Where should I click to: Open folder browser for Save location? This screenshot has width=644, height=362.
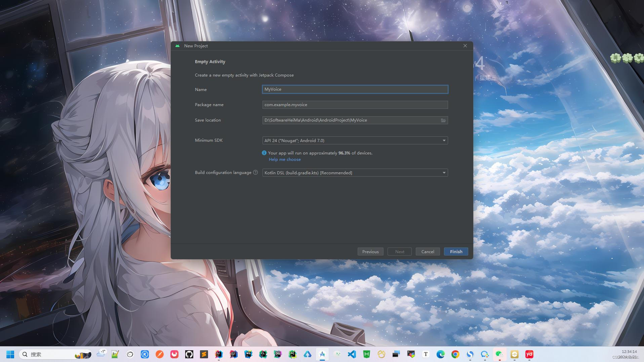click(x=443, y=120)
